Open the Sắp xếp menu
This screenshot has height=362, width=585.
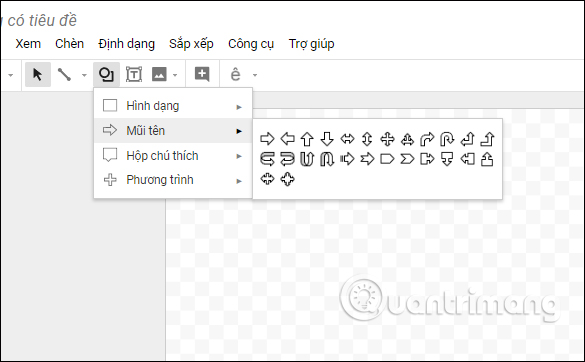pos(191,44)
